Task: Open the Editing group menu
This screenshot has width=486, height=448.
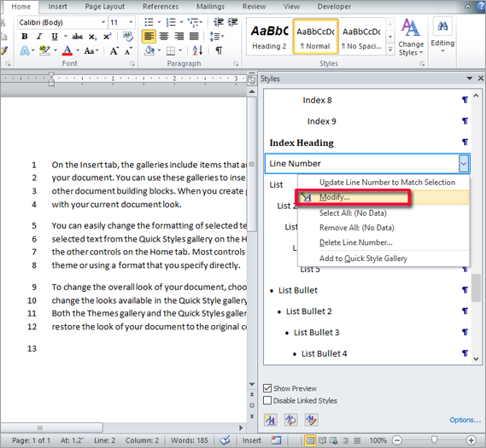Action: click(x=442, y=36)
